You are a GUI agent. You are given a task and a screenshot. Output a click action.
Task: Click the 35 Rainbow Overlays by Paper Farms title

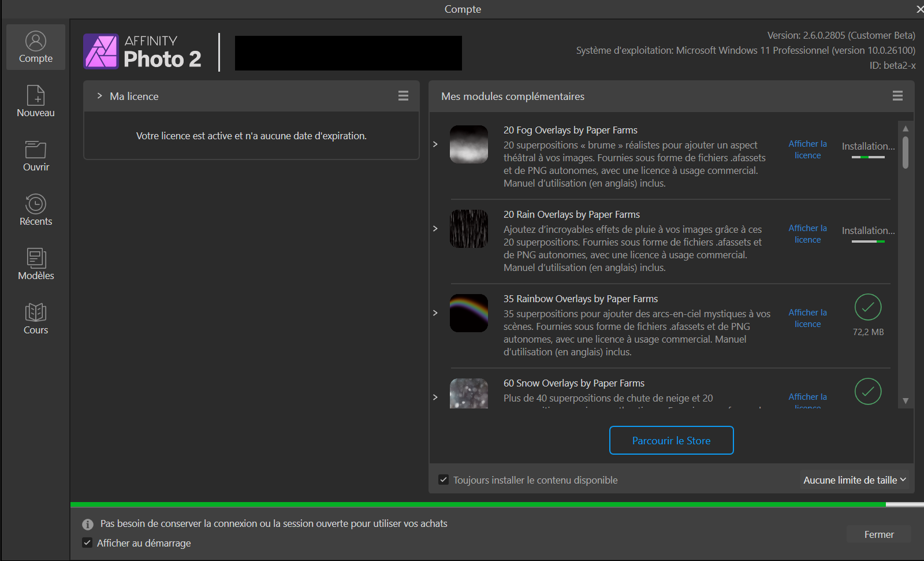580,299
